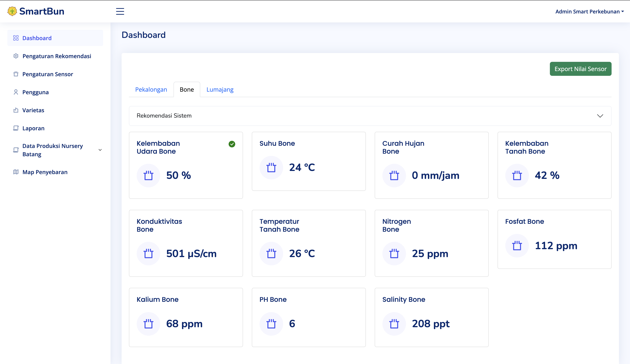Click the Laporan report icon
This screenshot has height=364, width=630.
[x=16, y=128]
